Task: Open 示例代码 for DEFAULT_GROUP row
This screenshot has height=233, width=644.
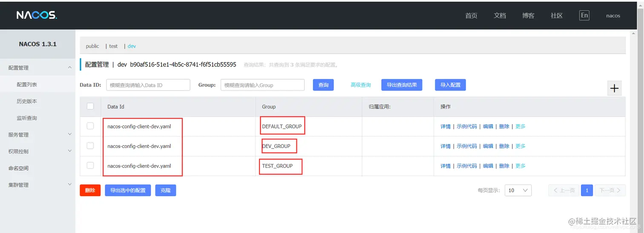Action: click(x=467, y=126)
